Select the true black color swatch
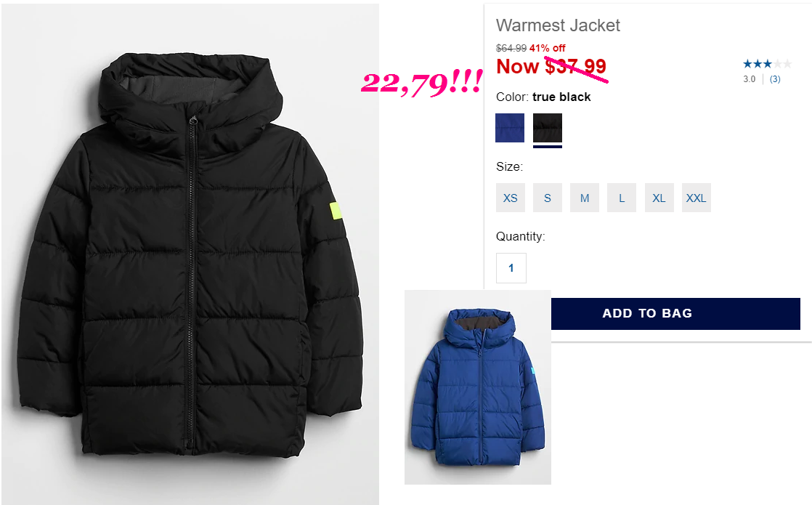Screen dimensions: 812x505 [548, 128]
